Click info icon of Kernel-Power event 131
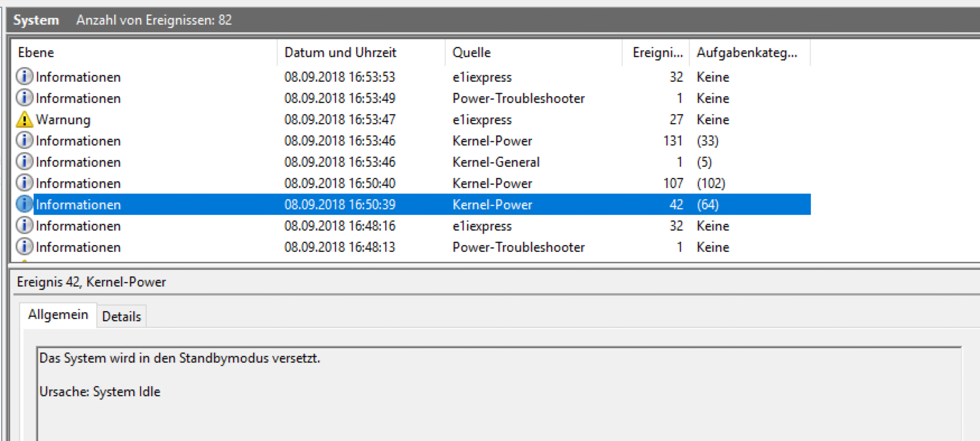The image size is (980, 441). 24,140
